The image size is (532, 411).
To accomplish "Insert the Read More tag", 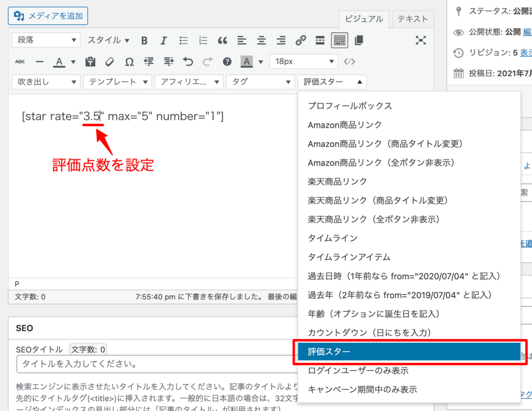I will [320, 40].
